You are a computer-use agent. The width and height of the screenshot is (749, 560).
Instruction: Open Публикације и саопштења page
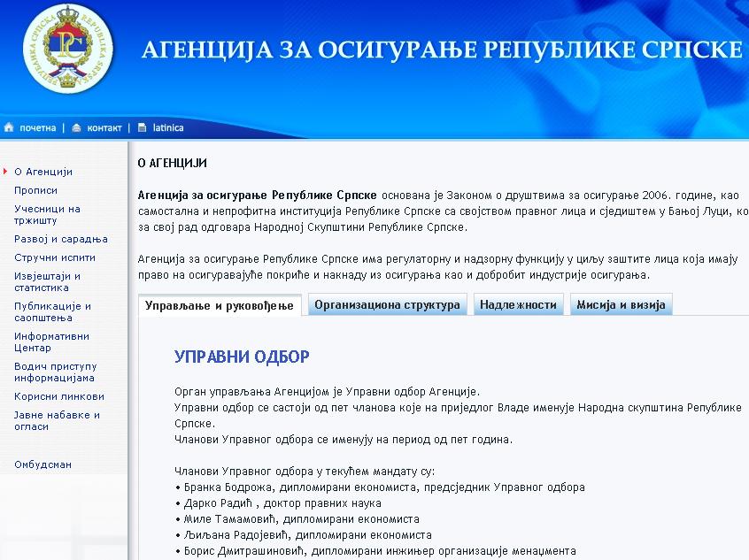coord(52,311)
